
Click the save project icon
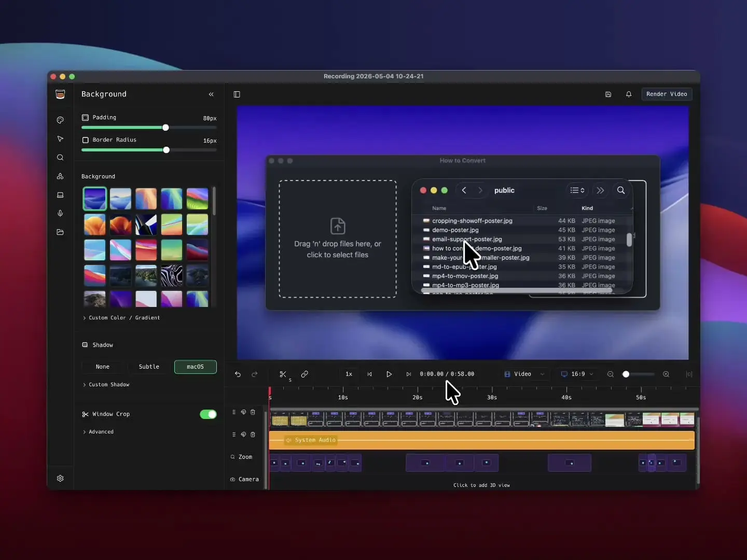tap(608, 94)
